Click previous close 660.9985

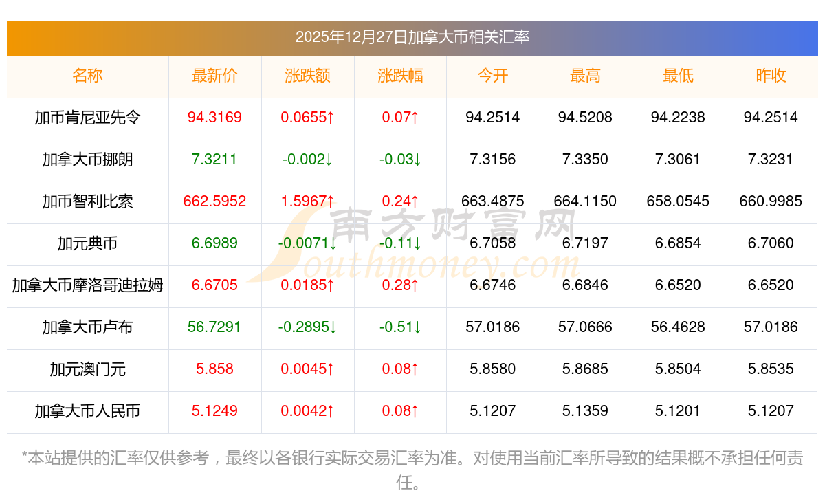[x=771, y=201]
